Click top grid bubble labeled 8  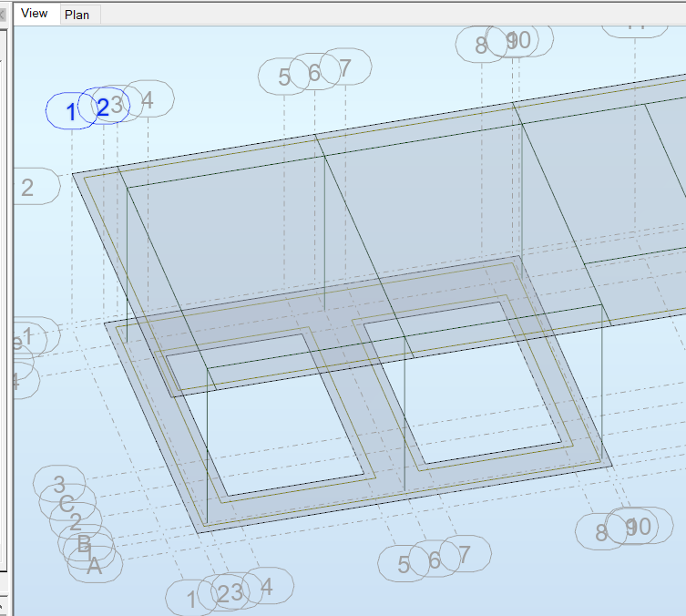[x=481, y=45]
